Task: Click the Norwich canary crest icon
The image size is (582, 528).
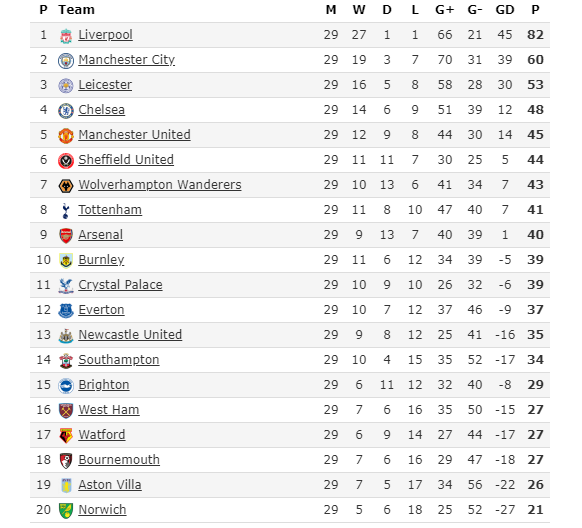Action: click(x=66, y=511)
